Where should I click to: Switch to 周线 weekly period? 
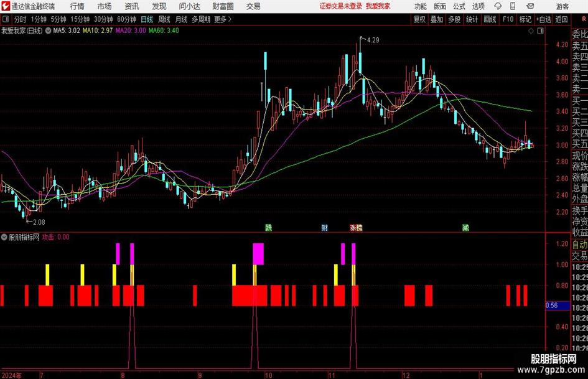(164, 19)
